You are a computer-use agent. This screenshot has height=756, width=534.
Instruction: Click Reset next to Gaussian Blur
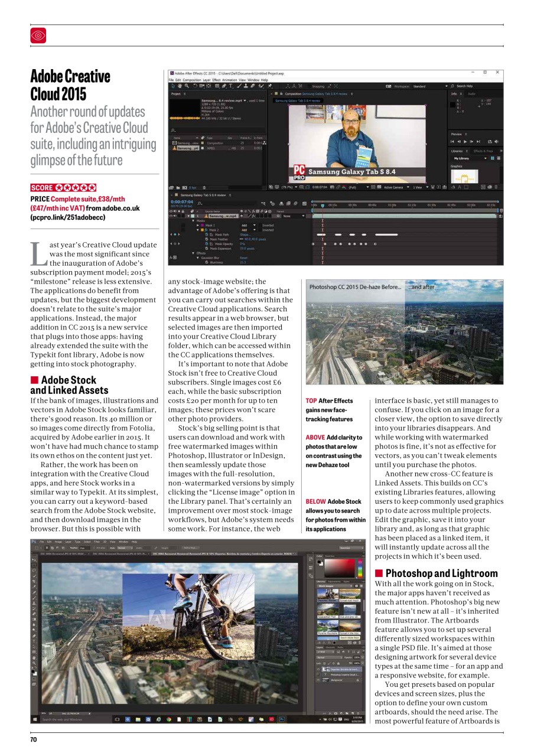click(245, 258)
